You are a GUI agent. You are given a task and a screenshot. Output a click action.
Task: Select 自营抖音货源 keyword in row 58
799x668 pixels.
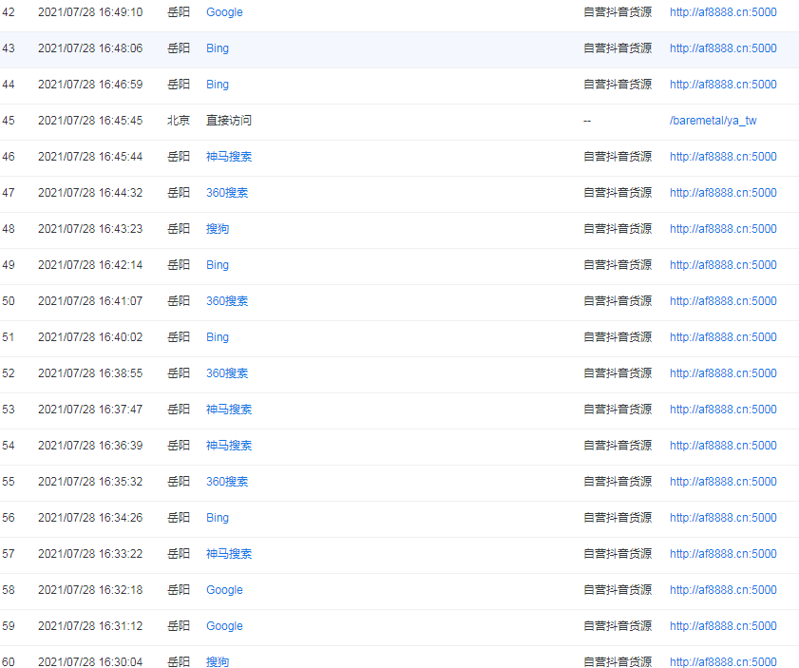[618, 590]
